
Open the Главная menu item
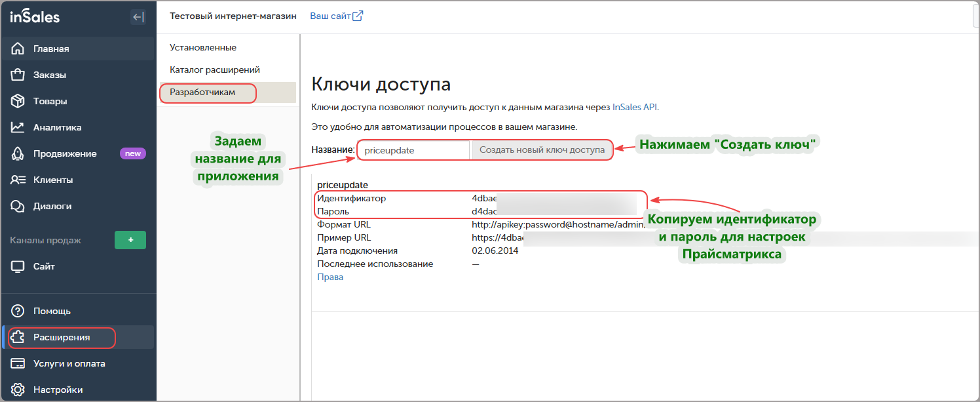(79, 49)
